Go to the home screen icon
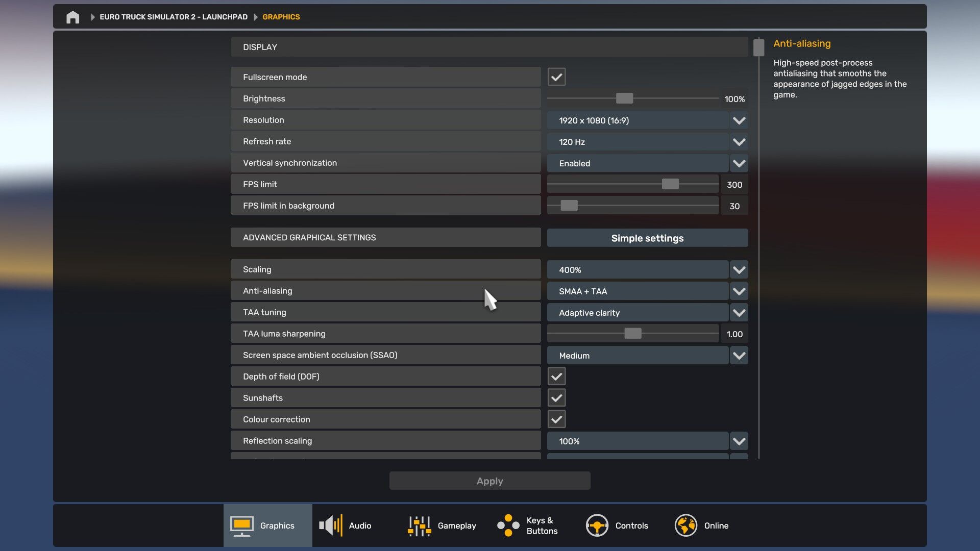The image size is (980, 551). pyautogui.click(x=73, y=17)
